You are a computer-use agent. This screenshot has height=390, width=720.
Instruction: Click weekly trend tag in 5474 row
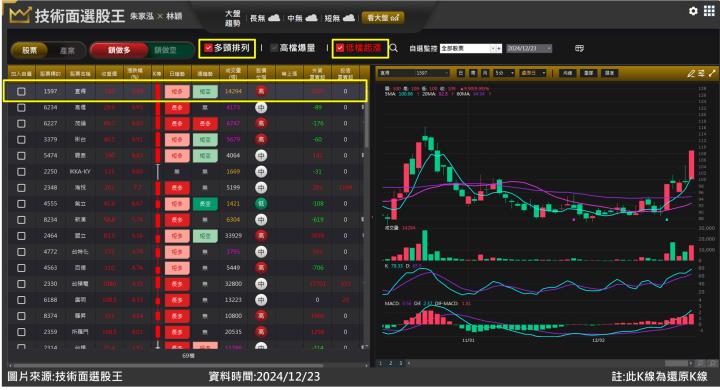(x=205, y=156)
